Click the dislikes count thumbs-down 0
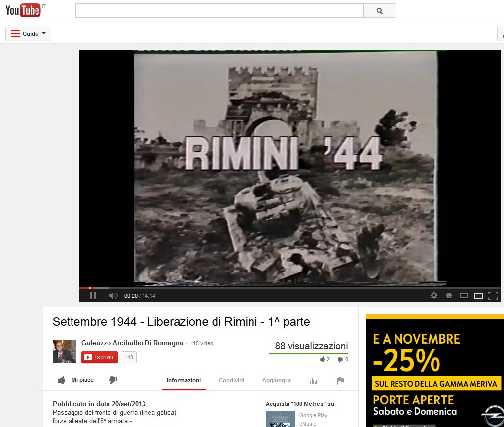Image resolution: width=504 pixels, height=427 pixels. point(343,359)
